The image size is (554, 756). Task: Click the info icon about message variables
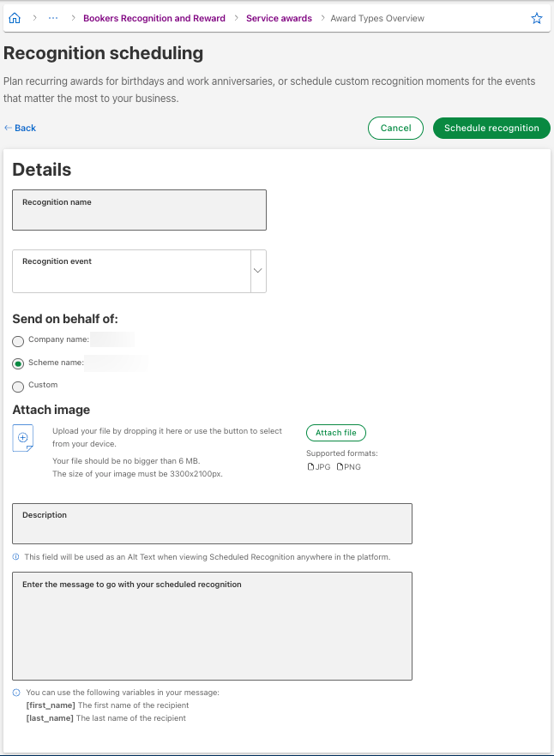pos(17,692)
